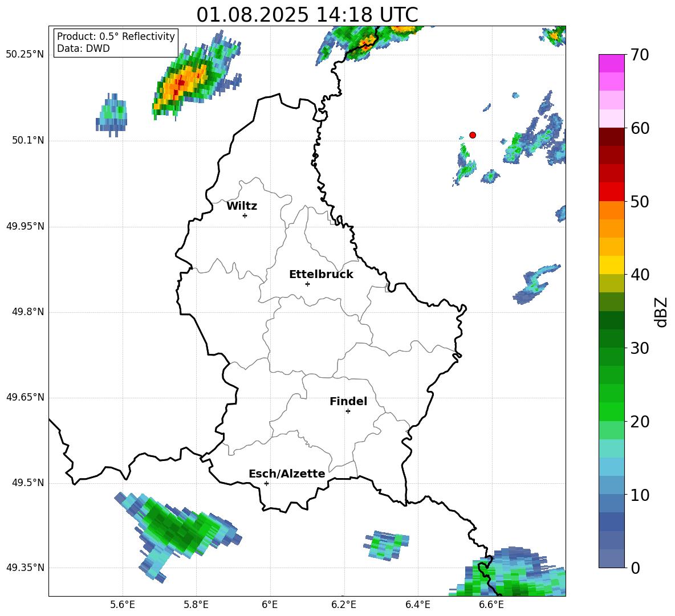Click the 70 tick on the colorbar
The height and width of the screenshot is (616, 675).
pyautogui.click(x=640, y=55)
